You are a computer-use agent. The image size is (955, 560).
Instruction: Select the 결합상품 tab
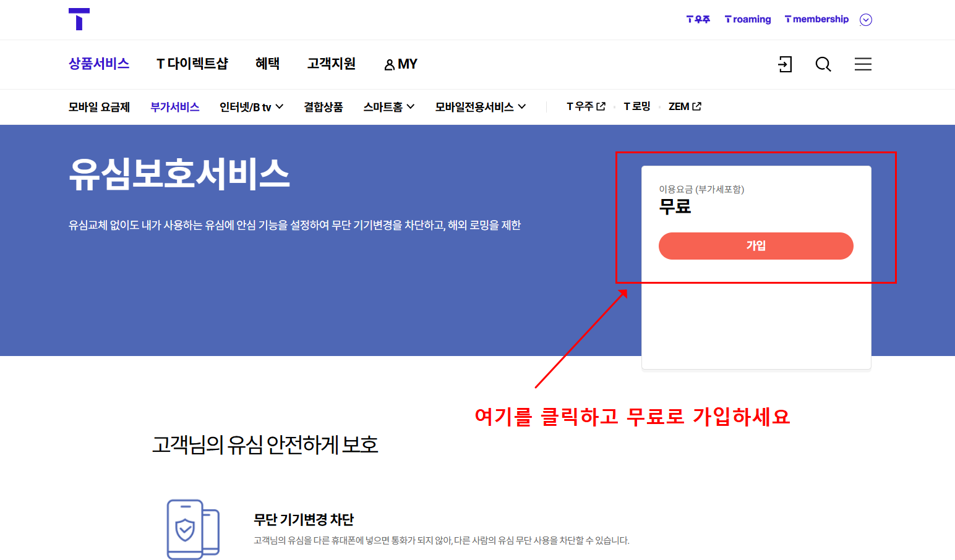click(323, 107)
